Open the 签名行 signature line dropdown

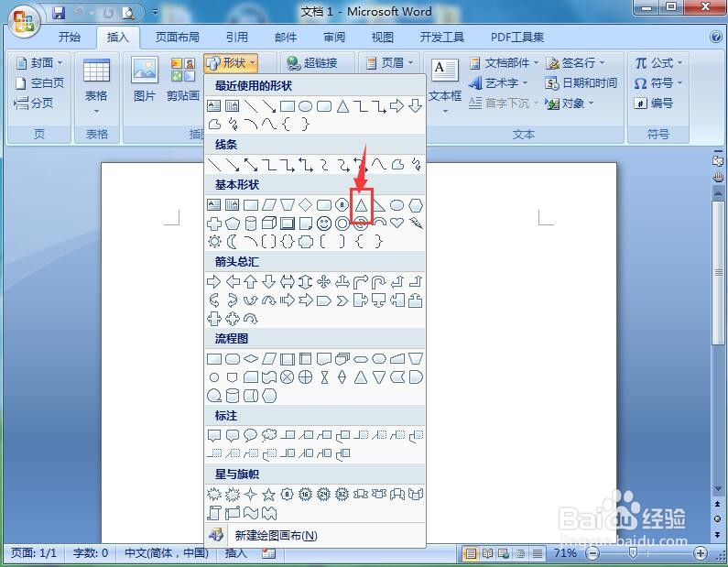point(576,62)
